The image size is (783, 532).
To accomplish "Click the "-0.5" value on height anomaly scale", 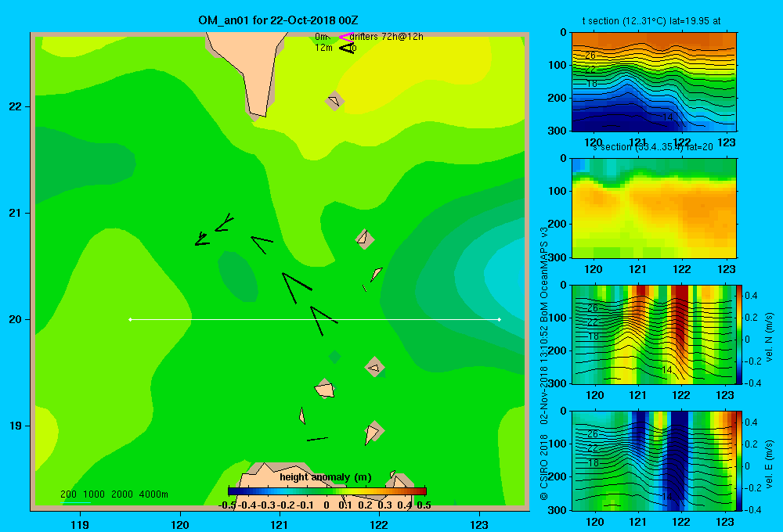I will pos(227,505).
